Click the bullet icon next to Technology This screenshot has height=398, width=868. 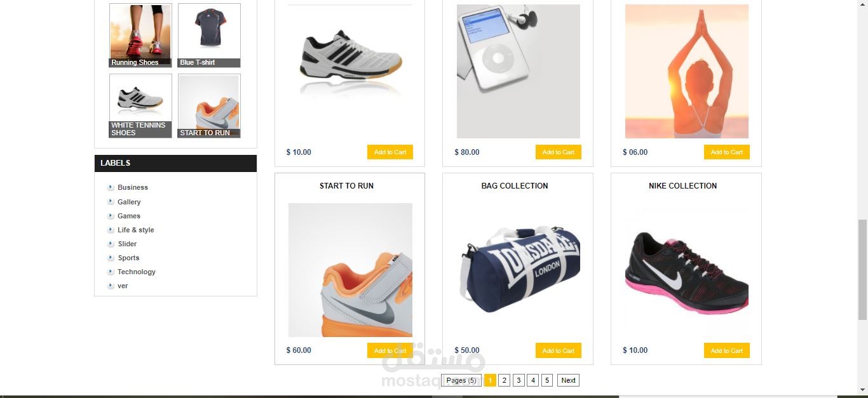point(111,272)
